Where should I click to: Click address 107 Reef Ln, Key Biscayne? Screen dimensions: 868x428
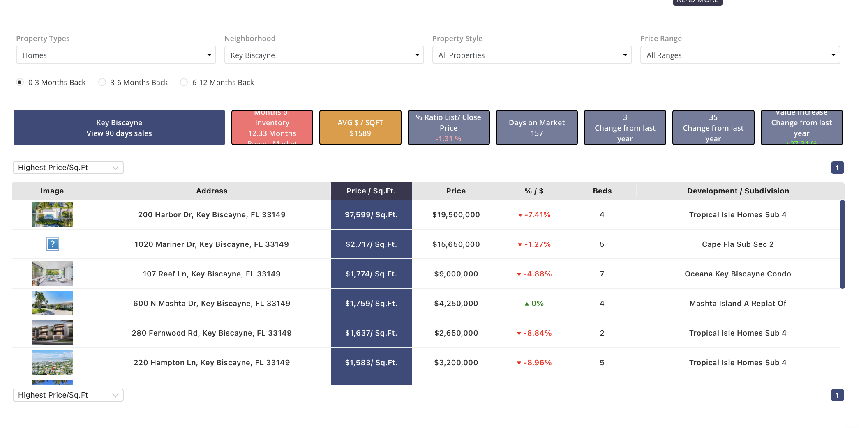212,274
